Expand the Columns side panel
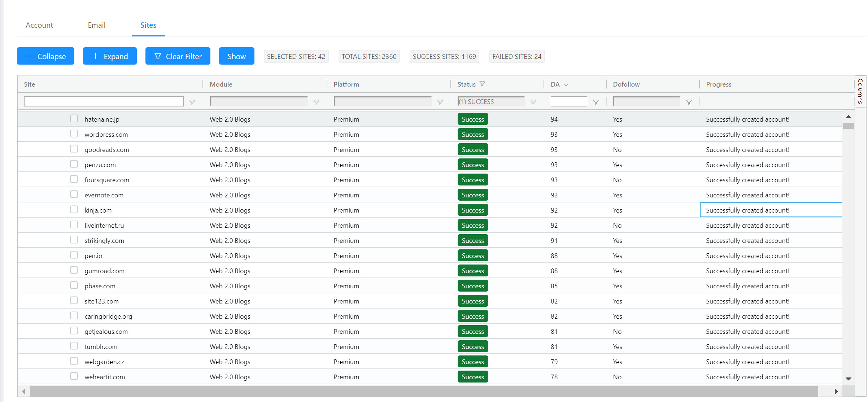This screenshot has height=402, width=868. pyautogui.click(x=860, y=91)
